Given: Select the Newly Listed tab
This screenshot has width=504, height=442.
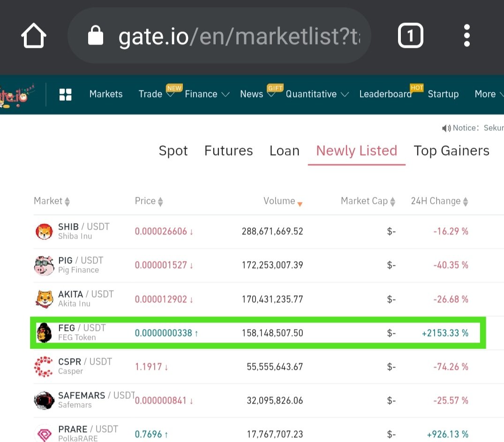Looking at the screenshot, I should point(356,150).
